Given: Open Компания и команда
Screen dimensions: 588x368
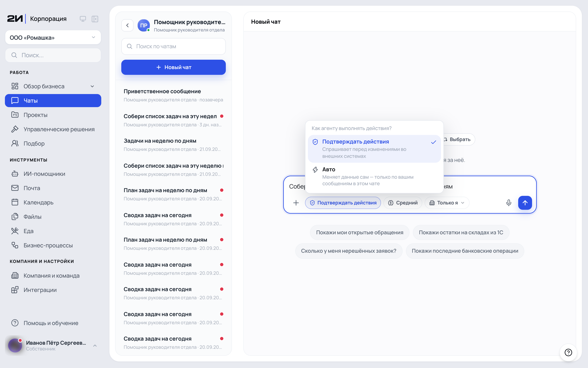Looking at the screenshot, I should [x=53, y=276].
